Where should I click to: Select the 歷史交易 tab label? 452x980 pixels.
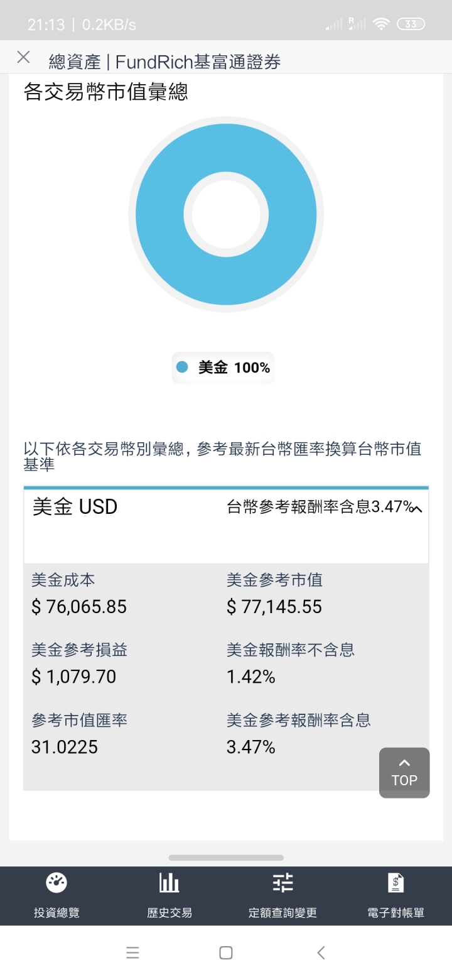click(x=169, y=913)
